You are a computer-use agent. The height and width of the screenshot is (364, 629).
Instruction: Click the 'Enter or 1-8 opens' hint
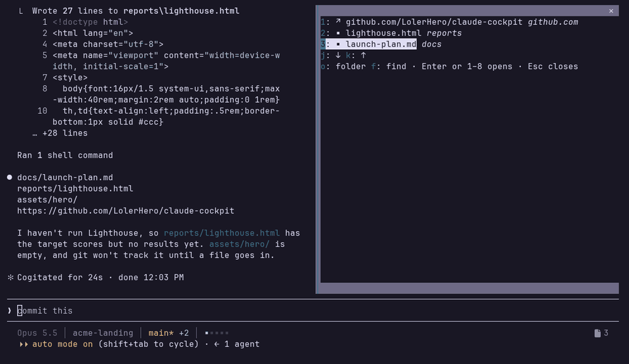[467, 67]
